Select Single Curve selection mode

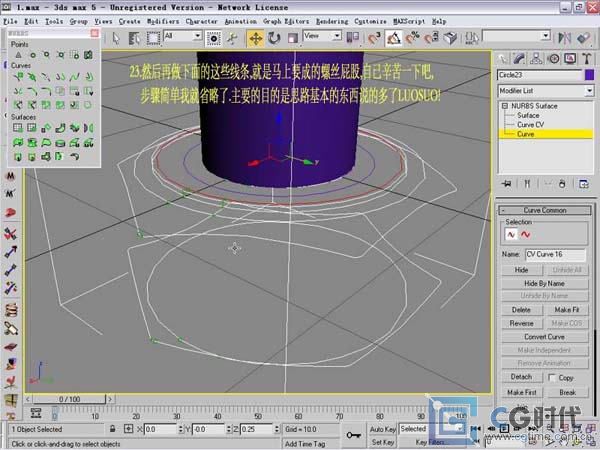511,235
